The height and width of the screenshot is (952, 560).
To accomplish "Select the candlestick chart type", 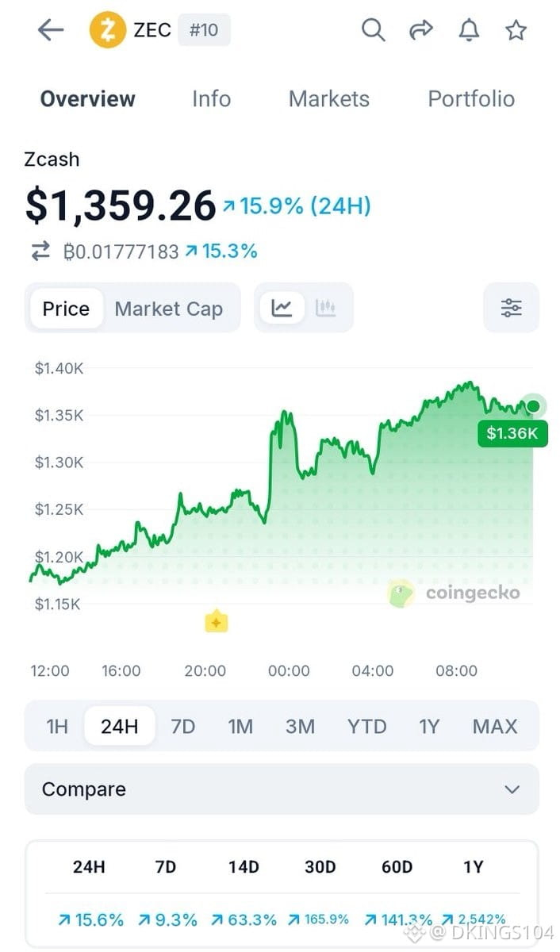I will (326, 308).
